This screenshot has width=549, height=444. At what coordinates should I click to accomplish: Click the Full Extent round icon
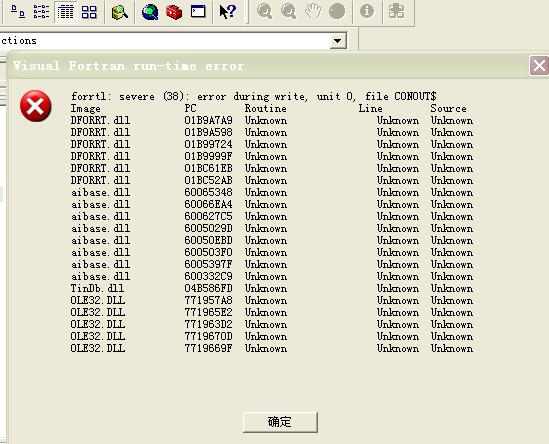tap(337, 11)
